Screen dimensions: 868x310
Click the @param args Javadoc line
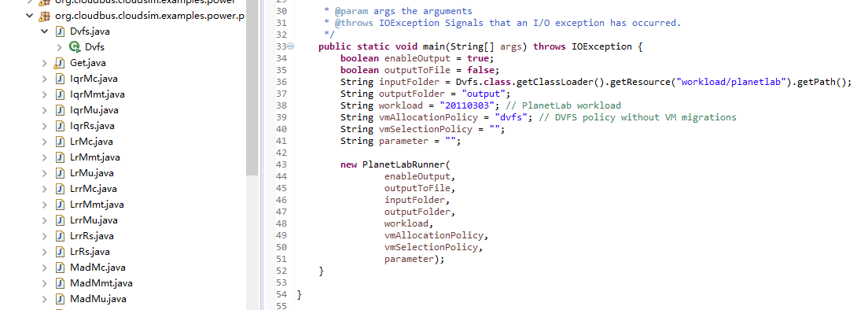click(x=398, y=11)
